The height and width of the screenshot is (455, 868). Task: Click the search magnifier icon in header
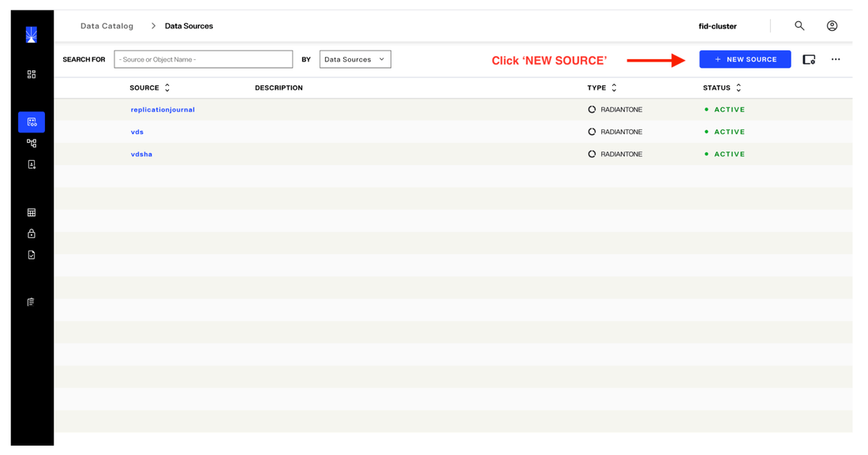click(x=799, y=25)
